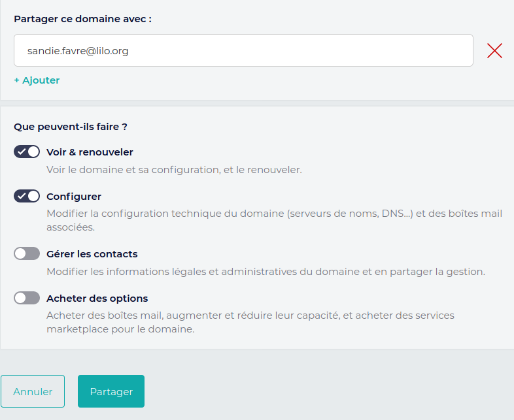Click the 'Partager ce domaine avec :' heading
Viewport: 514px width, 420px height.
(82, 19)
